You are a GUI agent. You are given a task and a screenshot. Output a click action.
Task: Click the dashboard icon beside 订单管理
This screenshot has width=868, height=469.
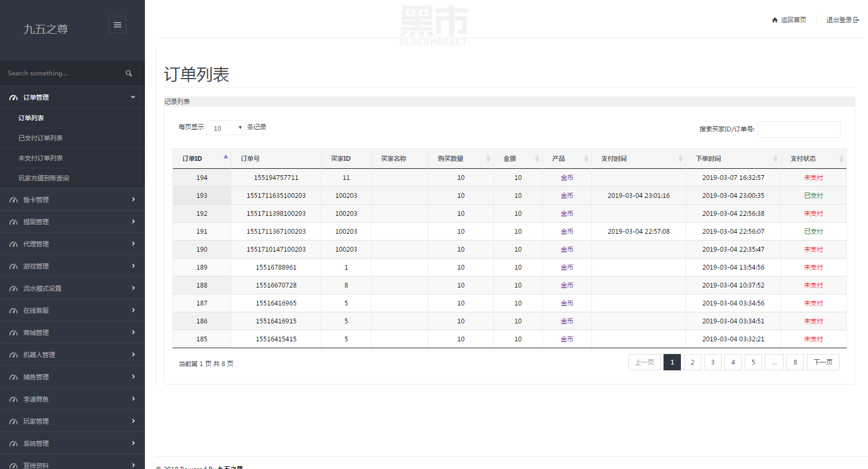click(x=14, y=98)
